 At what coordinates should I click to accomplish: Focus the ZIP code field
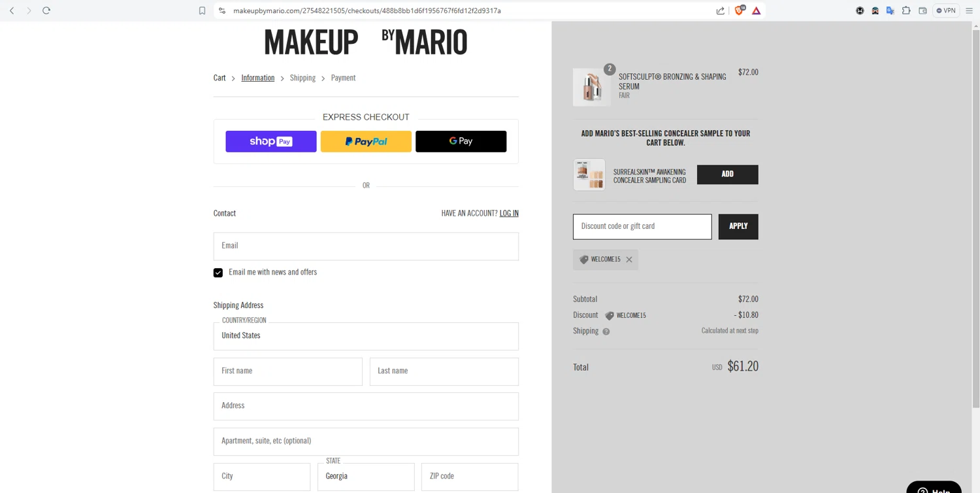[x=470, y=477]
